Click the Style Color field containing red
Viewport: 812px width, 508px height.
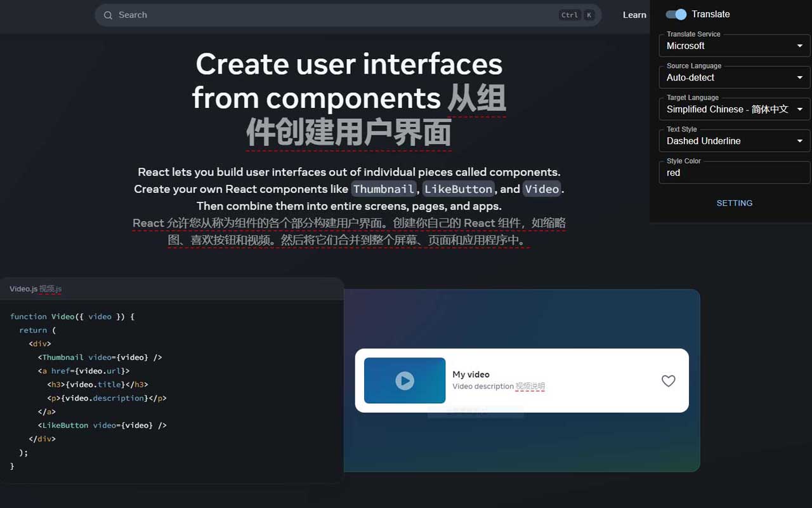[x=734, y=173]
